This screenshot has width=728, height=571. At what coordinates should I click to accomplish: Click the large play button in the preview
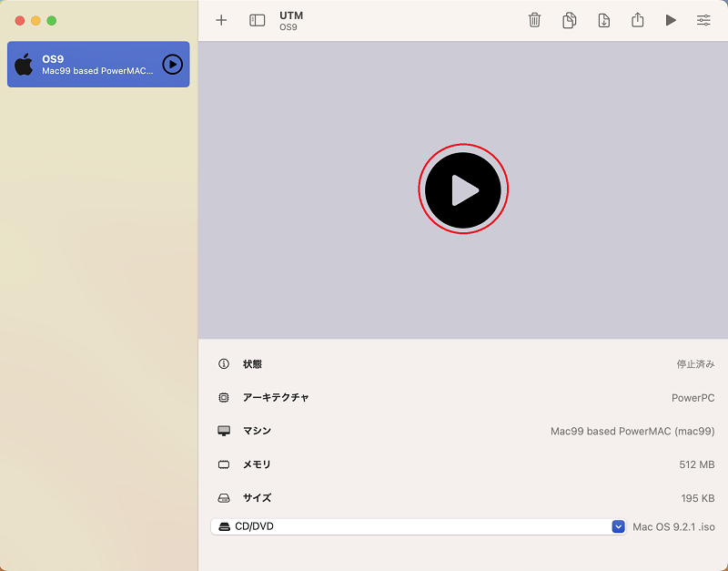463,189
